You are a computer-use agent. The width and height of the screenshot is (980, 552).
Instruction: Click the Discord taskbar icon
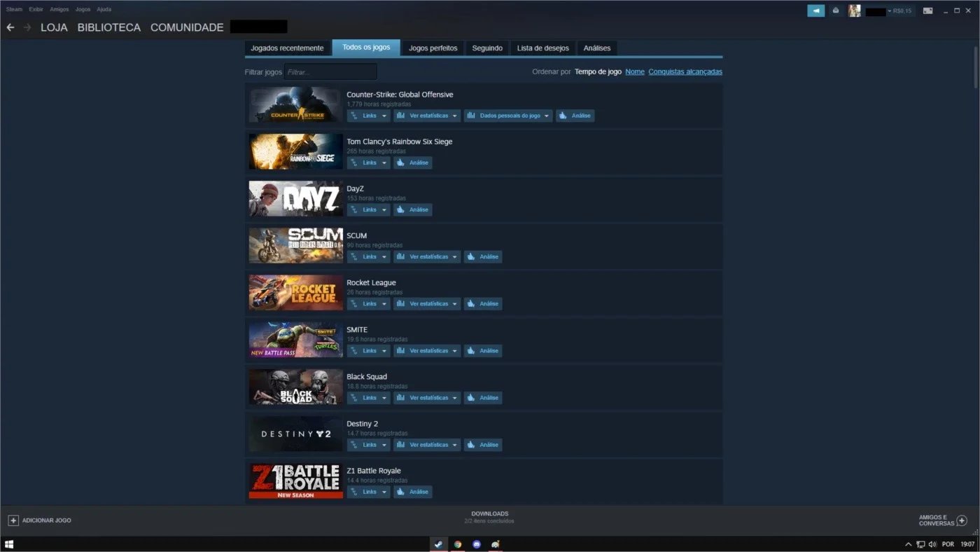(x=477, y=544)
